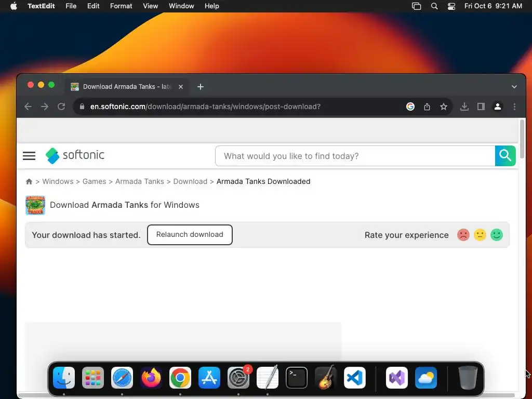Expand the tab search chevron
The image size is (532, 399).
point(514,87)
